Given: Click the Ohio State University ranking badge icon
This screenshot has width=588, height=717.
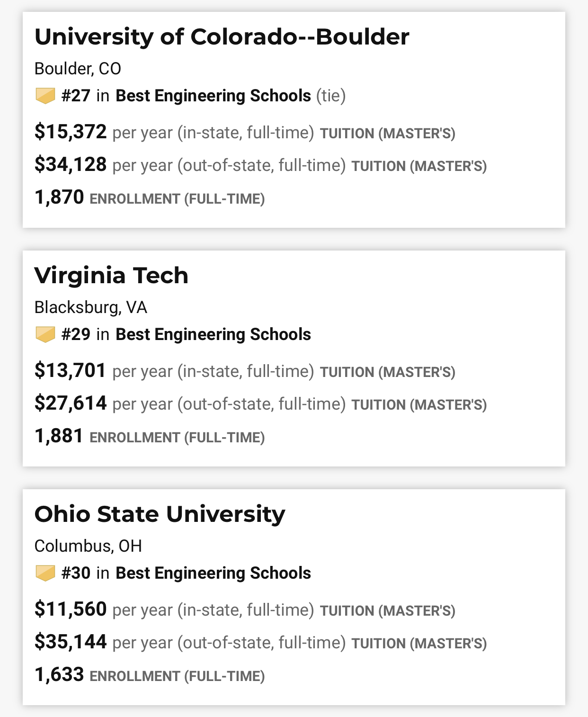Looking at the screenshot, I should pyautogui.click(x=45, y=574).
